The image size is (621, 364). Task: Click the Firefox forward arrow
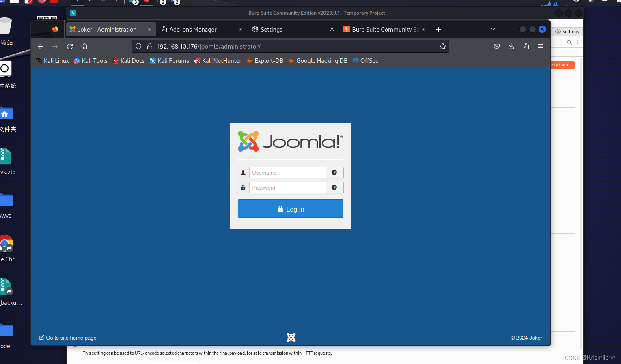(55, 47)
